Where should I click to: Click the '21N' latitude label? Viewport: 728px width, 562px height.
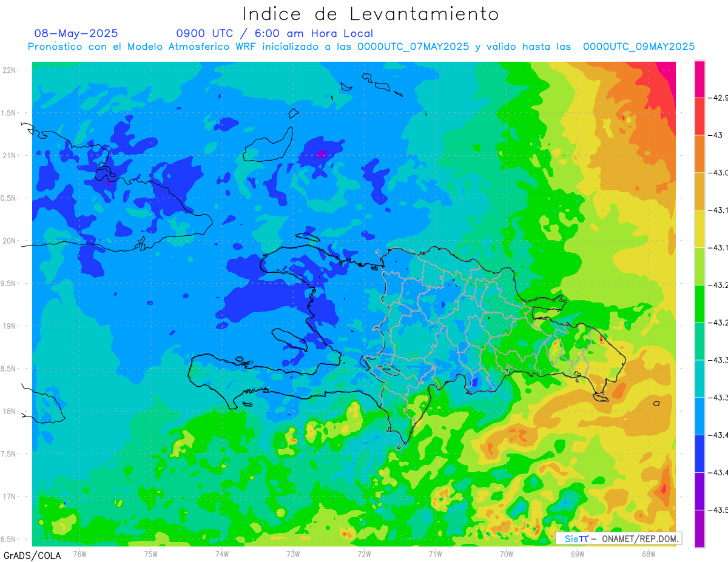(10, 156)
